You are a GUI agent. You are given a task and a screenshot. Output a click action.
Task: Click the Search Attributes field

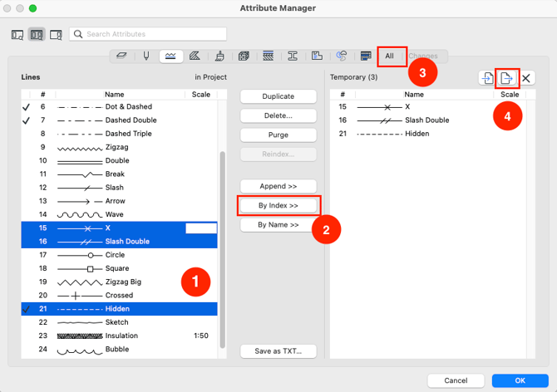click(x=148, y=34)
